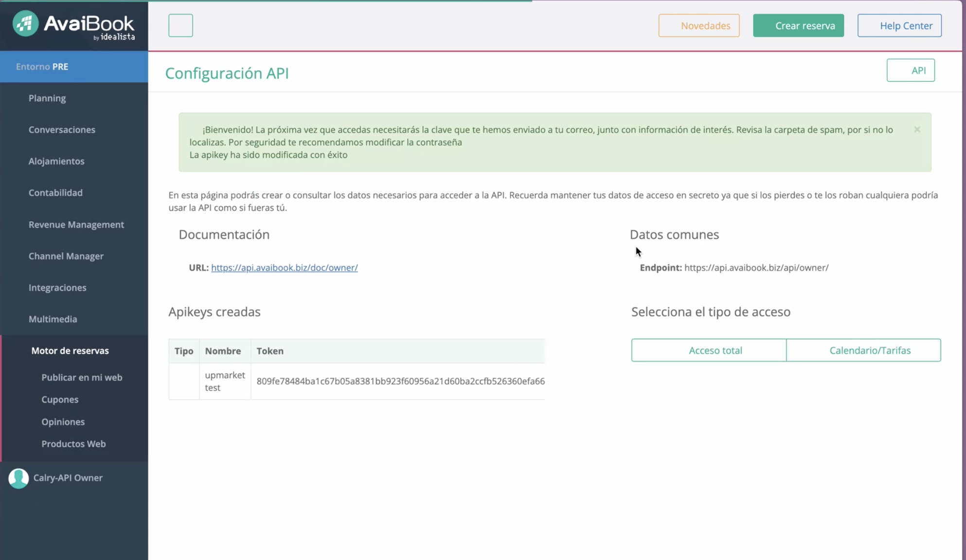Select Calendario/Tarifas access type
966x560 pixels.
click(x=863, y=350)
